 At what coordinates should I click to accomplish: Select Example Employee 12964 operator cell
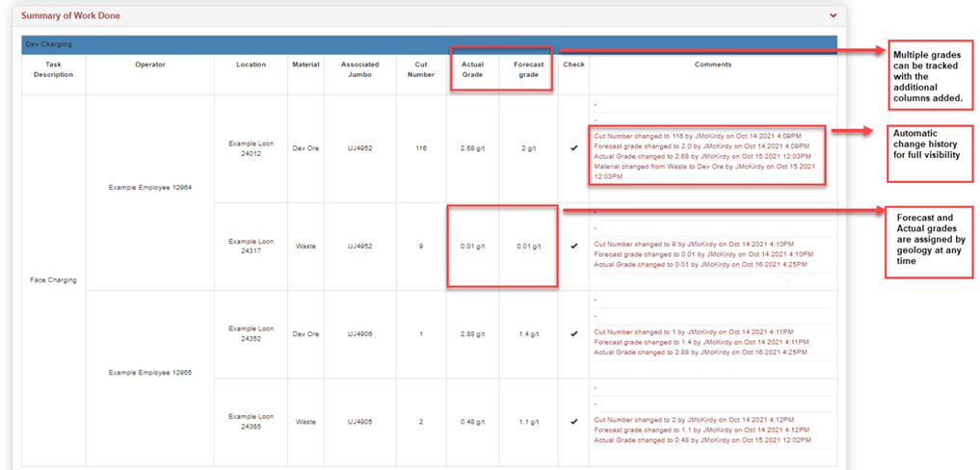(150, 187)
